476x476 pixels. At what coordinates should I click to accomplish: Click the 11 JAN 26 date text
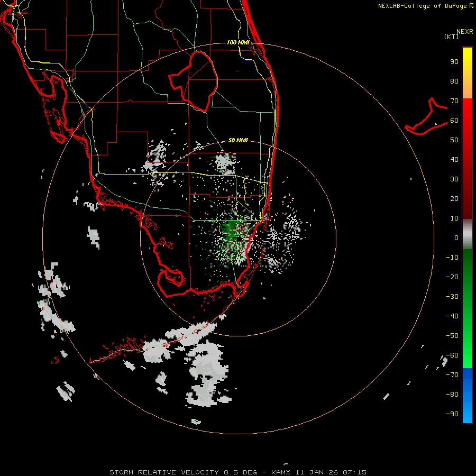tap(317, 472)
